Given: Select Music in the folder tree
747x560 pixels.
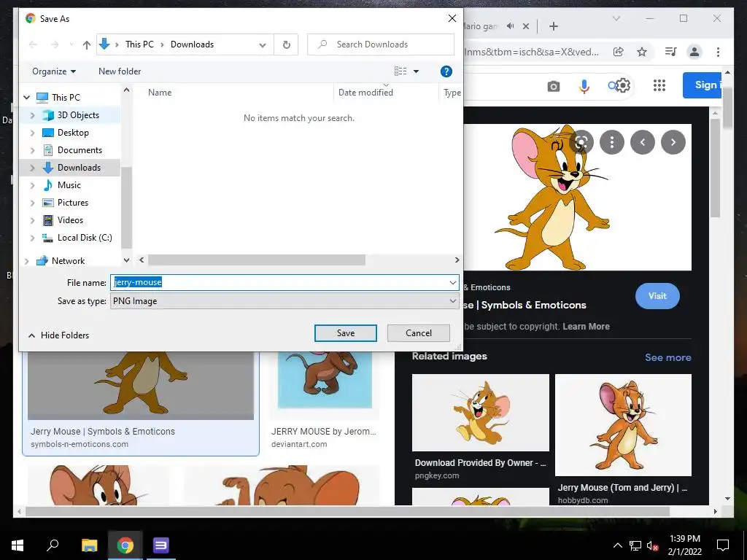Looking at the screenshot, I should tap(69, 185).
